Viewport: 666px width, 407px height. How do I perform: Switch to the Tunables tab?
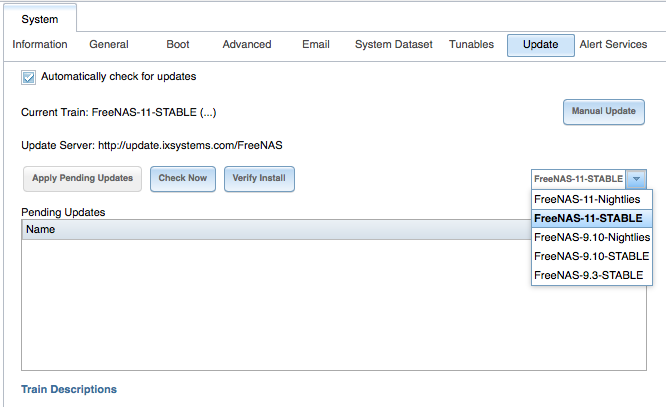pyautogui.click(x=471, y=44)
